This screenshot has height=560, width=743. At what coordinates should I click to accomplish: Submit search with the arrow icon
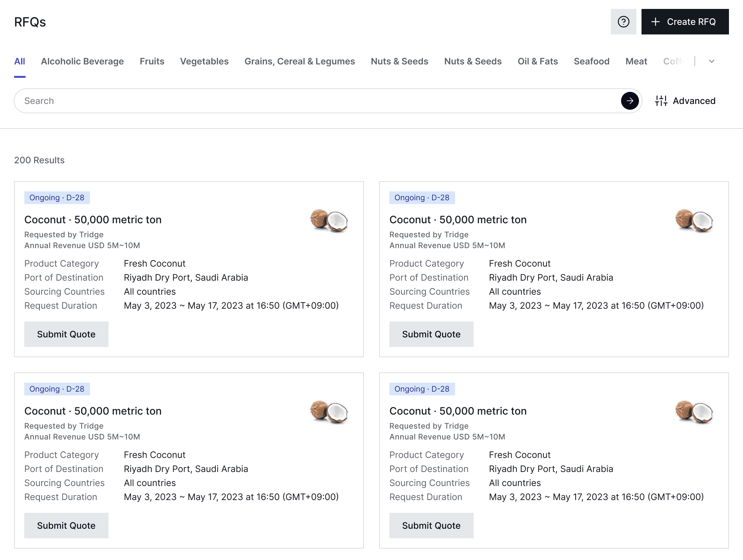[x=629, y=101]
